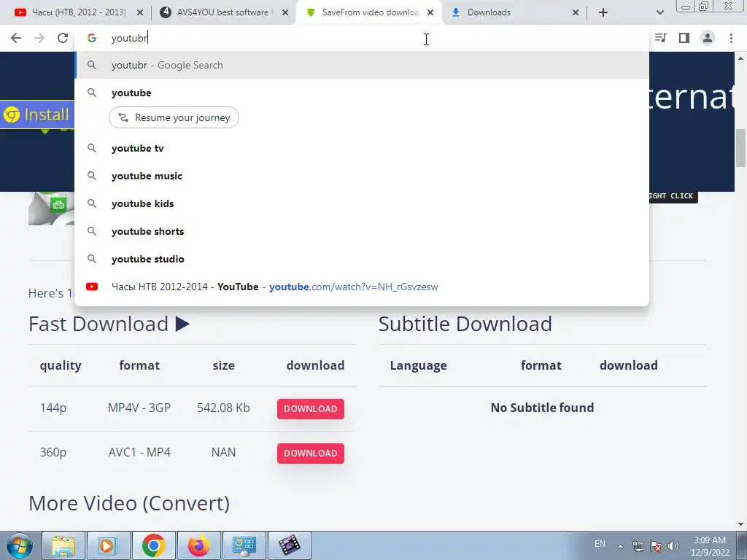Click the Subtitle Download heading
Screen dimensions: 747x560
(465, 324)
